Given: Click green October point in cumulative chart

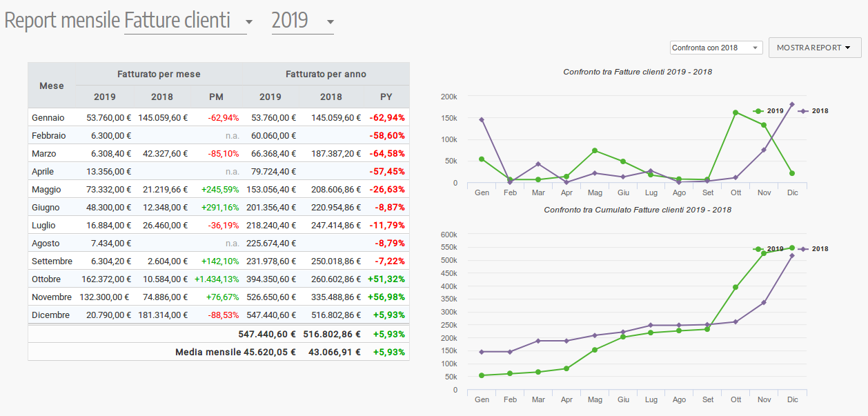Looking at the screenshot, I should point(736,287).
